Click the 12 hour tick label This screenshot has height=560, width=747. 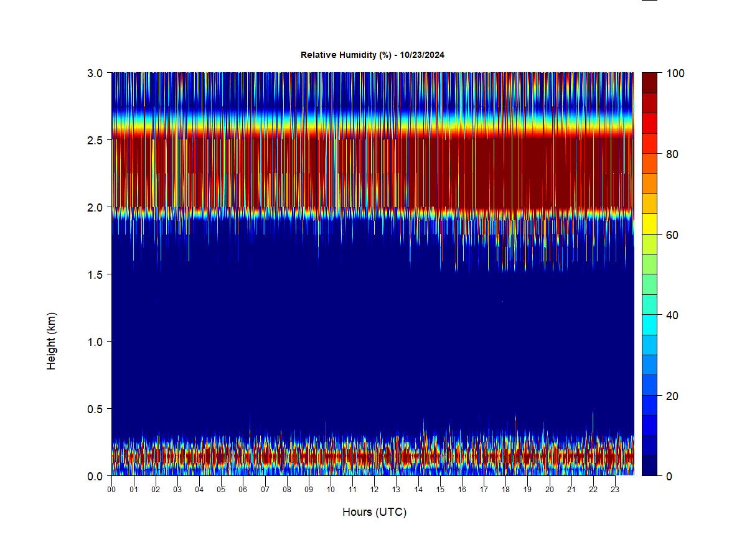374,490
